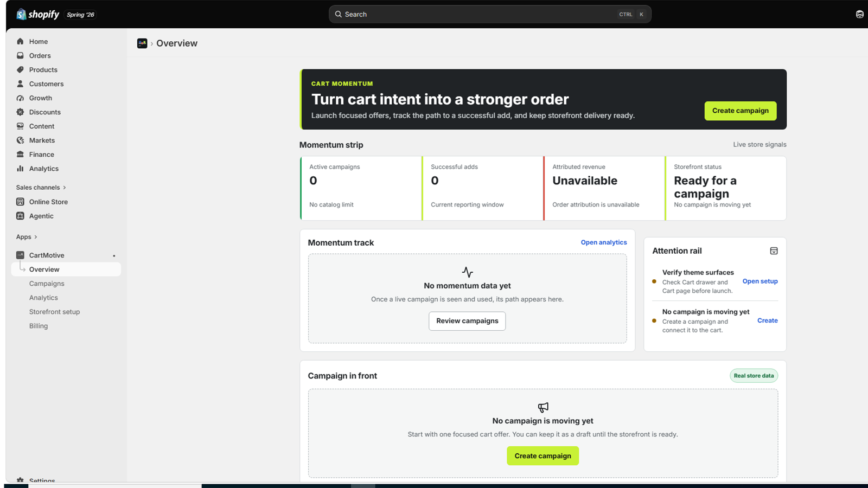
Task: Click the Shopify logo
Action: tap(37, 14)
